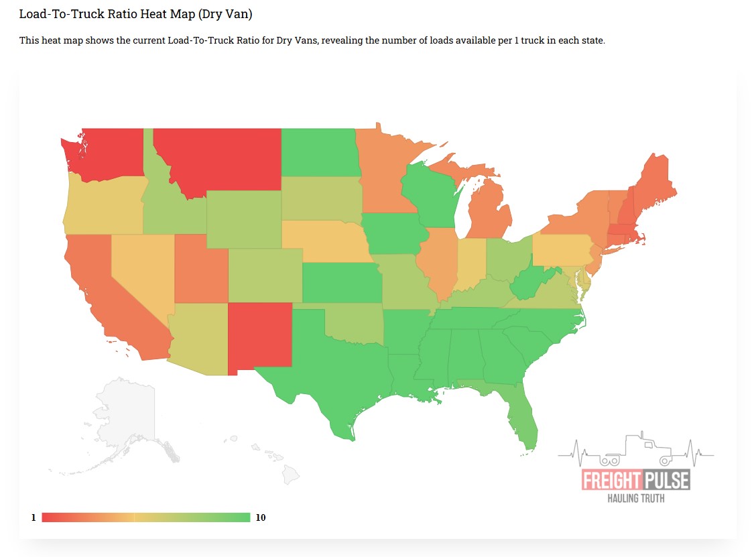Screen dimensions: 756x557
Task: Select Colorado on the map
Action: (x=265, y=275)
